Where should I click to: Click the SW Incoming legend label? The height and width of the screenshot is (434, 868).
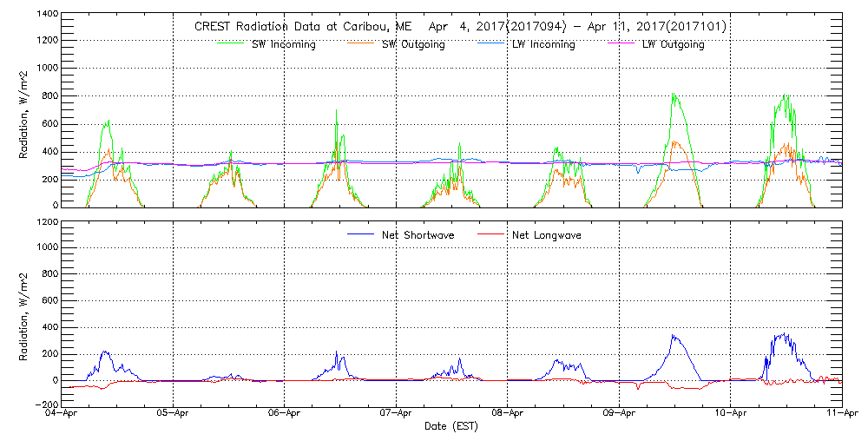pyautogui.click(x=279, y=44)
